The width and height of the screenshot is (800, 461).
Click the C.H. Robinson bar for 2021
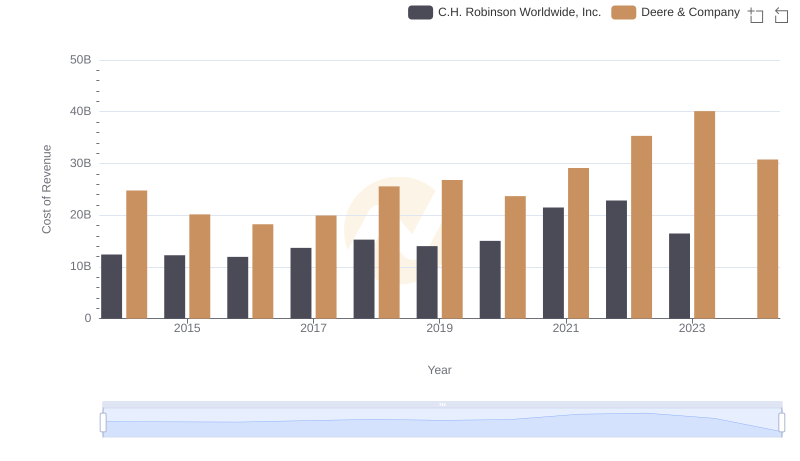pyautogui.click(x=553, y=263)
